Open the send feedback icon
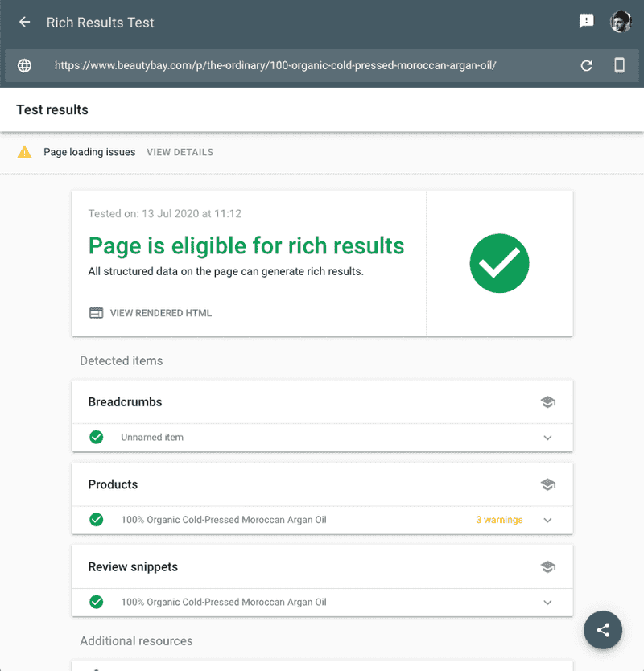The image size is (644, 671). [x=586, y=22]
